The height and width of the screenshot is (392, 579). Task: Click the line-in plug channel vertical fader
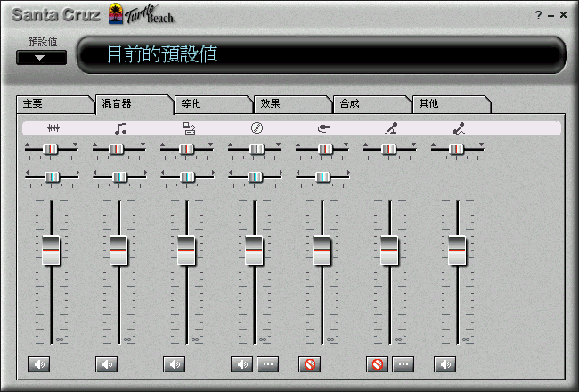click(x=322, y=250)
